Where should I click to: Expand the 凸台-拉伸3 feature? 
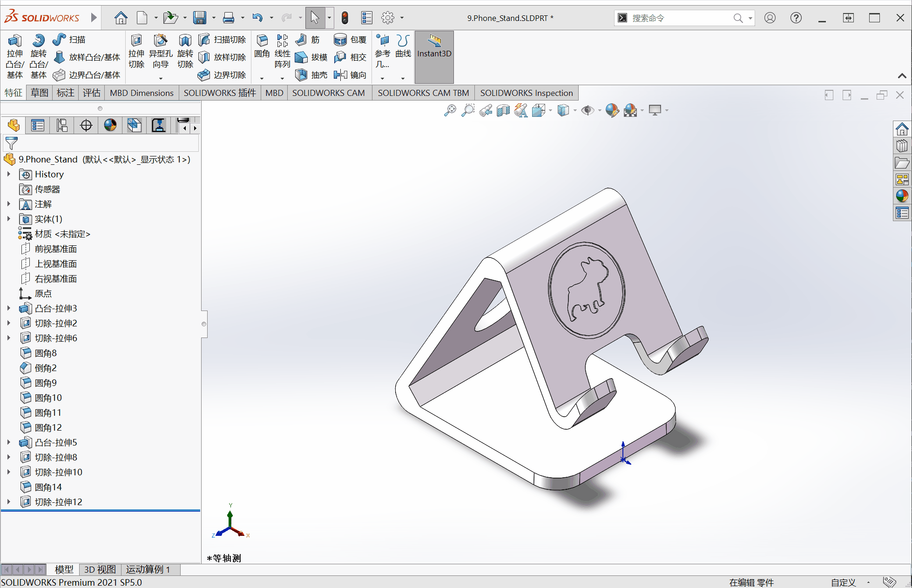tap(8, 308)
